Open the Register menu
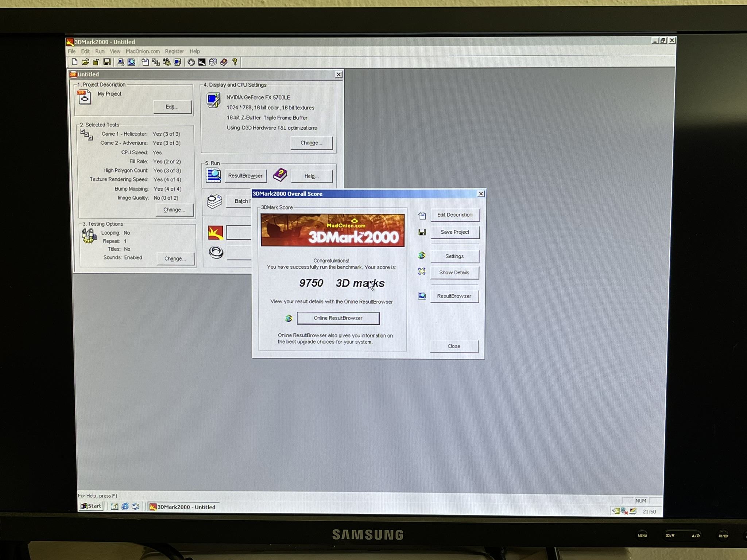Viewport: 747px width, 560px height. 174,51
